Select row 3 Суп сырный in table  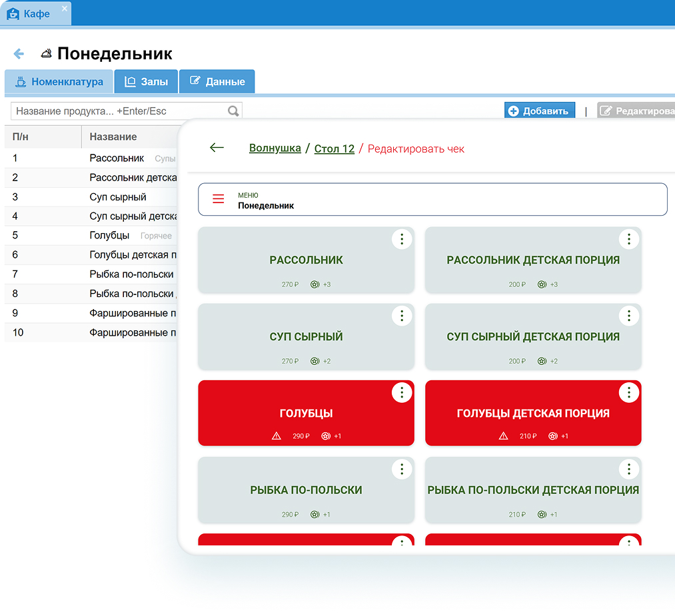[x=91, y=197]
